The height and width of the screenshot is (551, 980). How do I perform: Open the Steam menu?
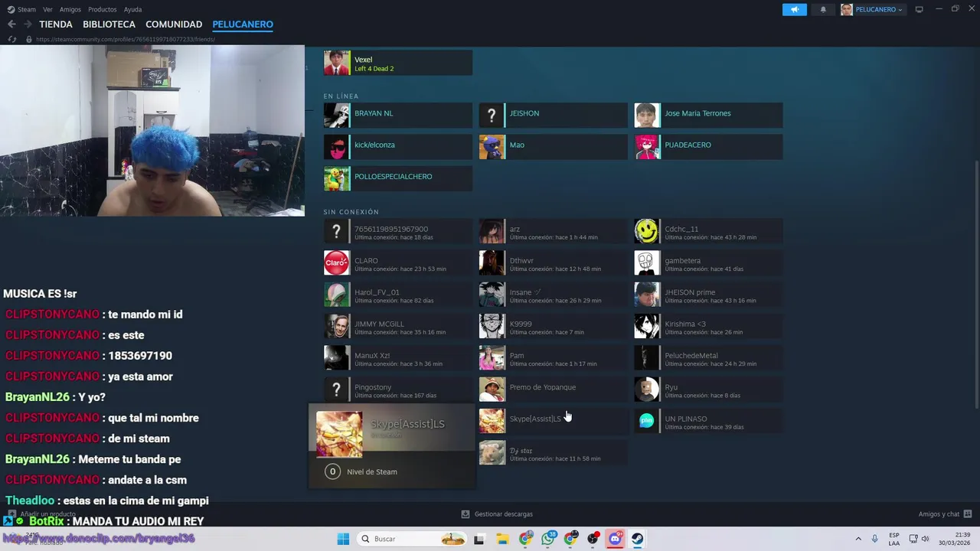pyautogui.click(x=27, y=9)
